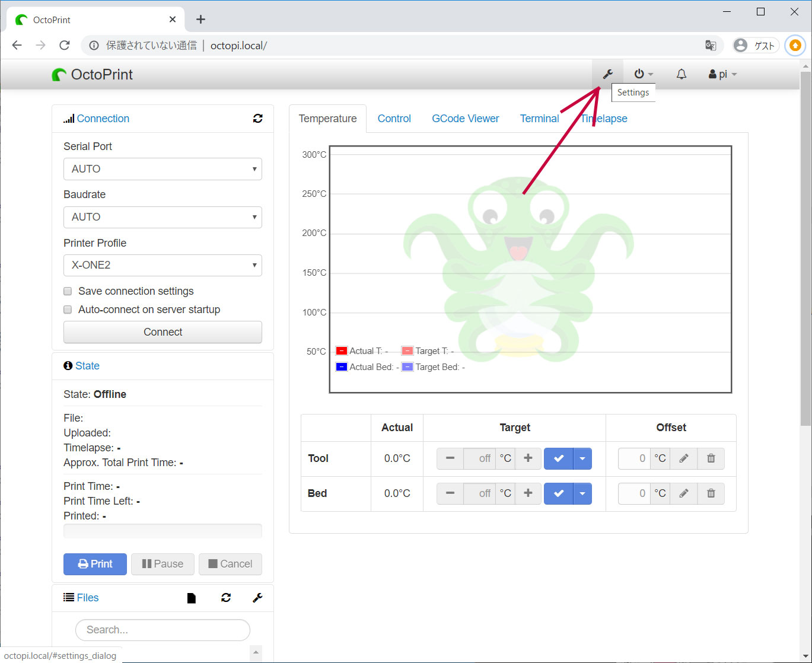Open OctoPrint Settings wrench icon
This screenshot has height=663, width=812.
(607, 74)
